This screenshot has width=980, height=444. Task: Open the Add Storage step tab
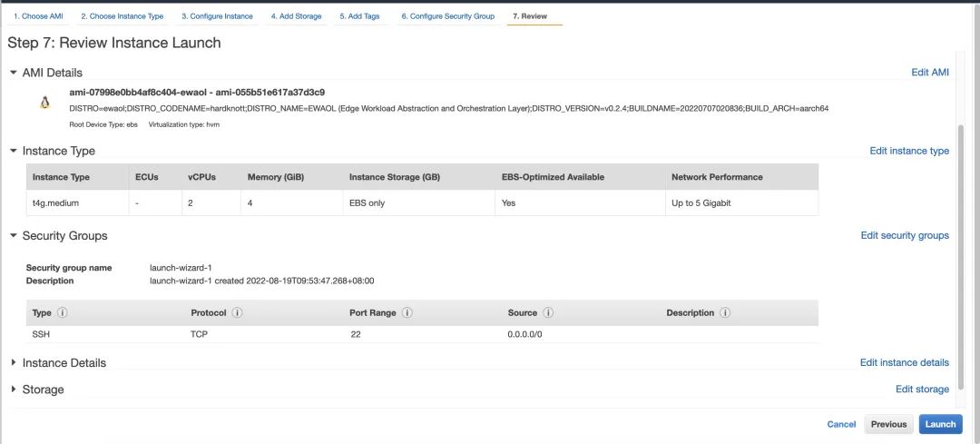point(296,16)
